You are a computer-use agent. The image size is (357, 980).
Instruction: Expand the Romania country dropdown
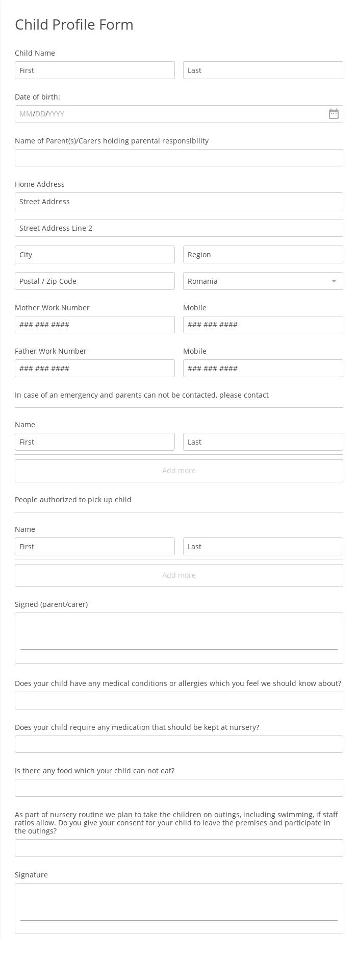pos(263,281)
